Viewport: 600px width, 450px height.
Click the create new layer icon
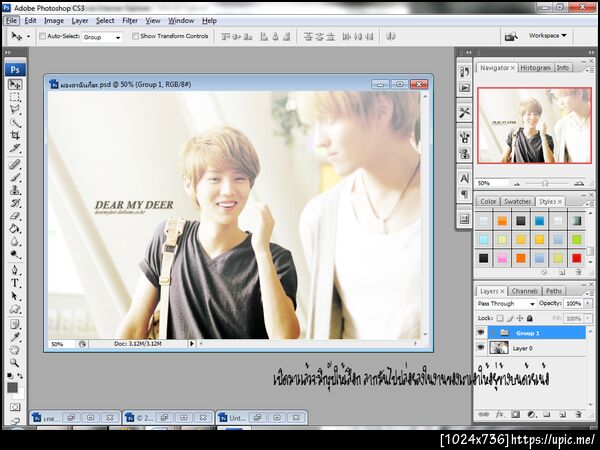tap(562, 414)
